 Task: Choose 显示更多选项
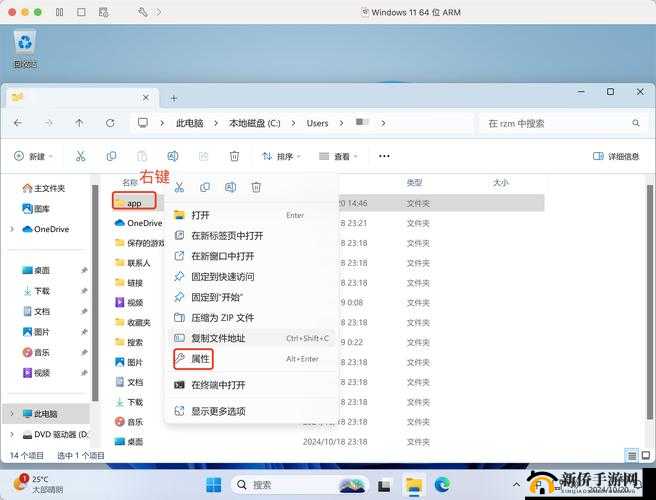click(251, 411)
